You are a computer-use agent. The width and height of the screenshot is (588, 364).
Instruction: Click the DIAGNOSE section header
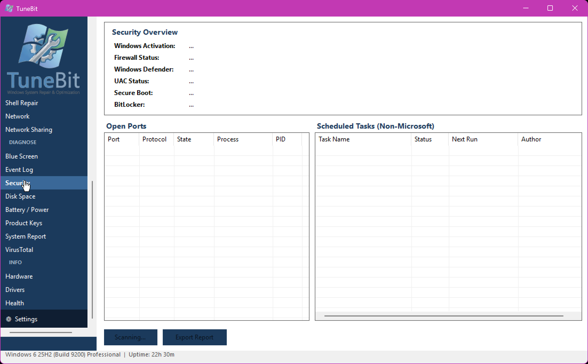pyautogui.click(x=23, y=143)
